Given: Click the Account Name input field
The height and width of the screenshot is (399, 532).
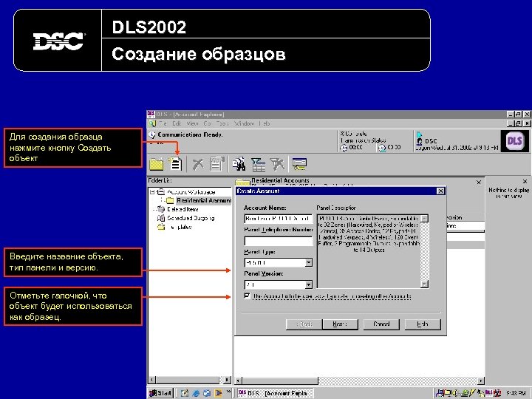Looking at the screenshot, I should click(x=279, y=219).
